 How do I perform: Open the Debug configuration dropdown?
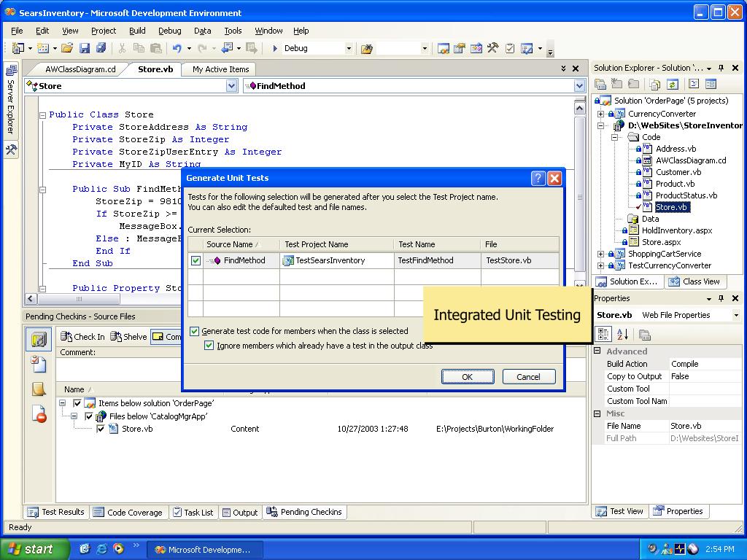point(349,48)
